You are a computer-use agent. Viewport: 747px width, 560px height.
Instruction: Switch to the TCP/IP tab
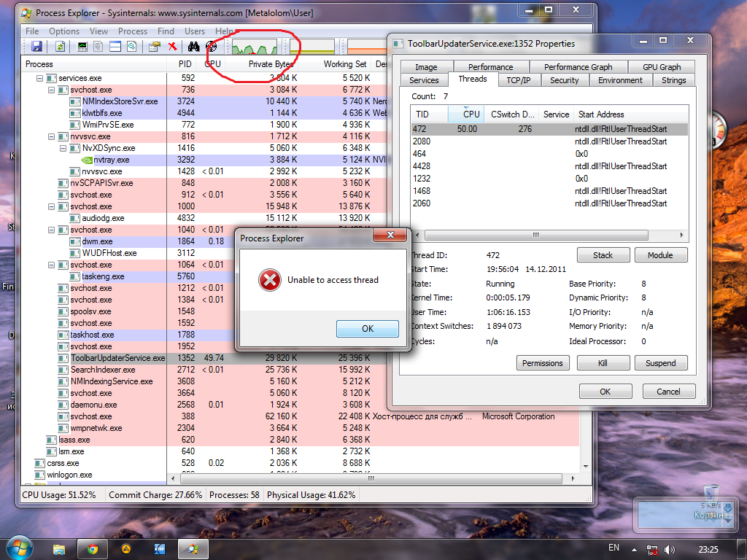pyautogui.click(x=519, y=80)
